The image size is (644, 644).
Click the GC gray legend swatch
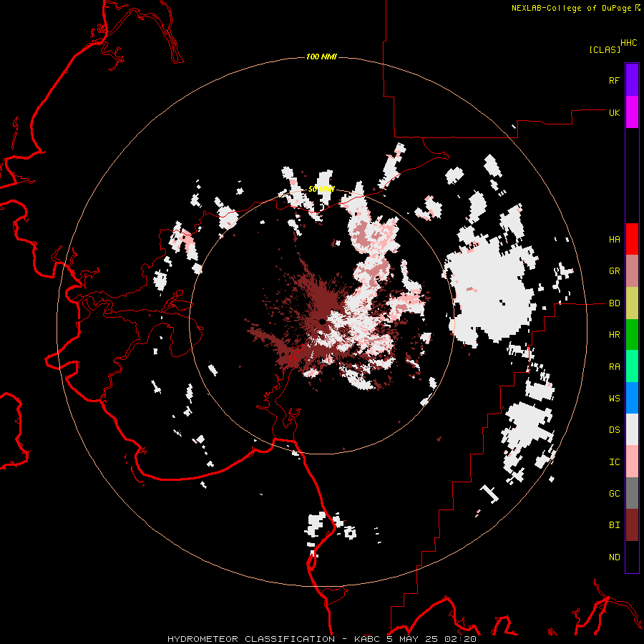[x=632, y=494]
